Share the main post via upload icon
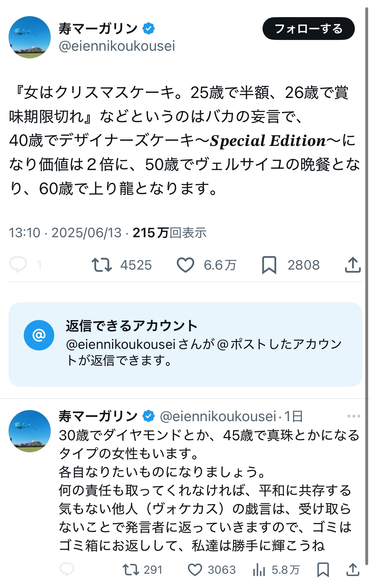The height and width of the screenshot is (588, 371). click(353, 265)
